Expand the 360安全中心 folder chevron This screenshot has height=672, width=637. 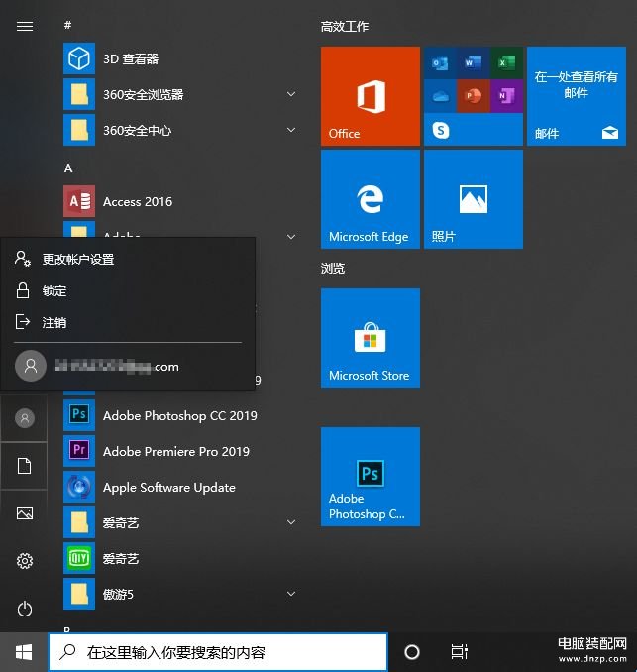[x=291, y=131]
